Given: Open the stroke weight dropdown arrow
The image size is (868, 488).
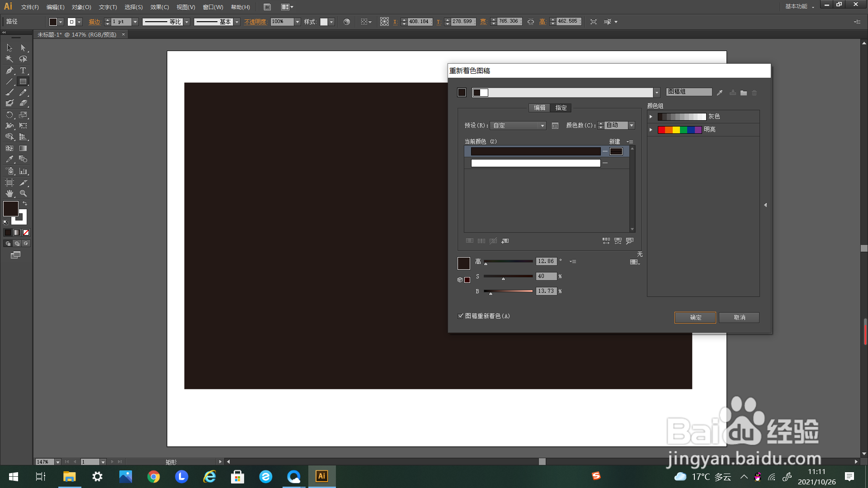Looking at the screenshot, I should click(135, 22).
